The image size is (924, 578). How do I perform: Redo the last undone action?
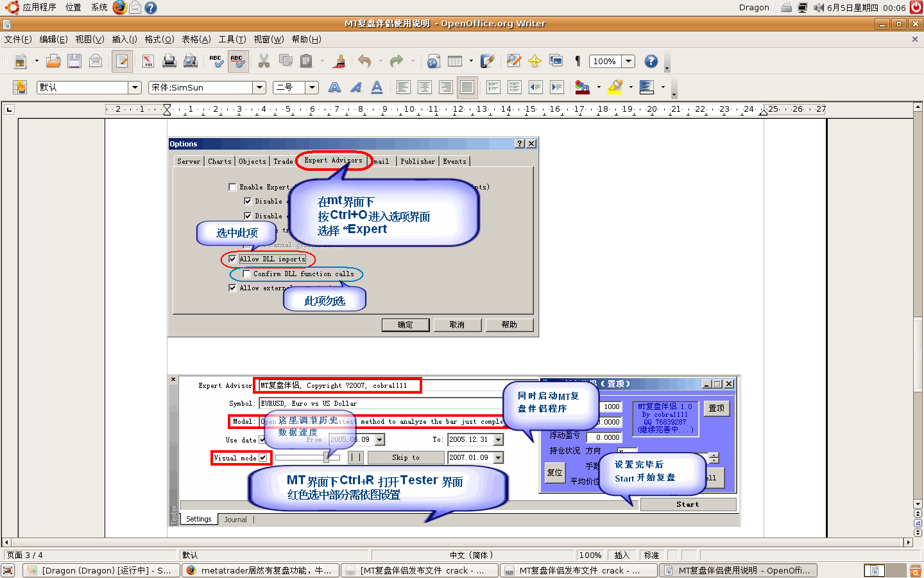point(397,61)
